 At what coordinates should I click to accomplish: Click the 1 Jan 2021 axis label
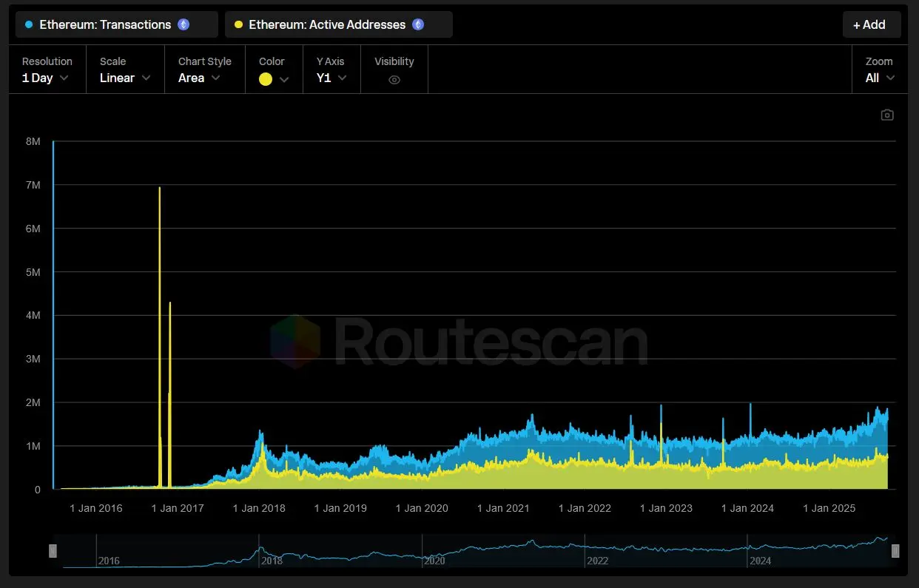(x=503, y=508)
